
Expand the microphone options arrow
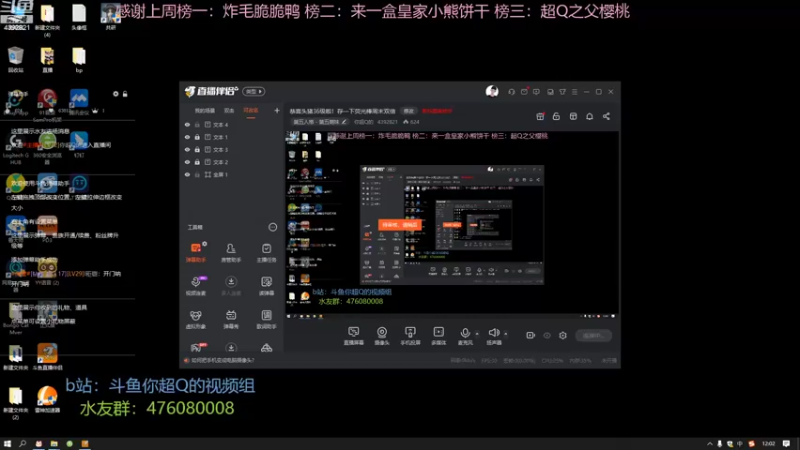coord(477,334)
